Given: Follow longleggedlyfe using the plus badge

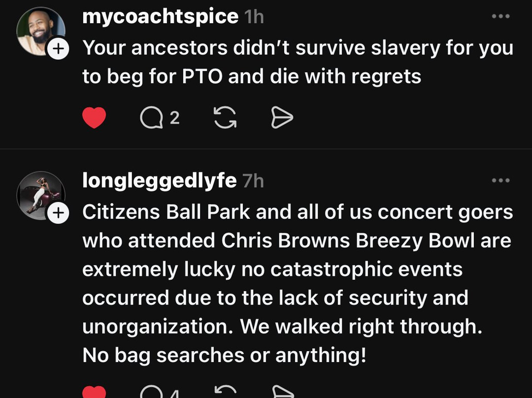Looking at the screenshot, I should [x=58, y=213].
